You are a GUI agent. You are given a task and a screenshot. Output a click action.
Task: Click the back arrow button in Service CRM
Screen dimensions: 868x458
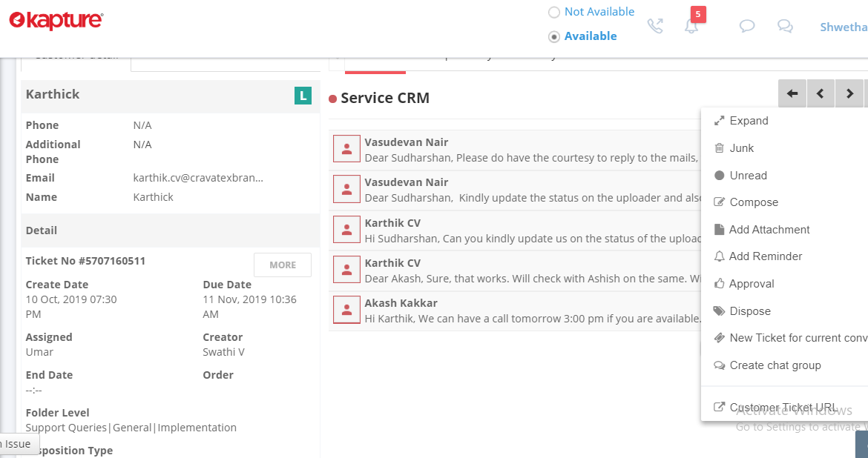point(792,93)
